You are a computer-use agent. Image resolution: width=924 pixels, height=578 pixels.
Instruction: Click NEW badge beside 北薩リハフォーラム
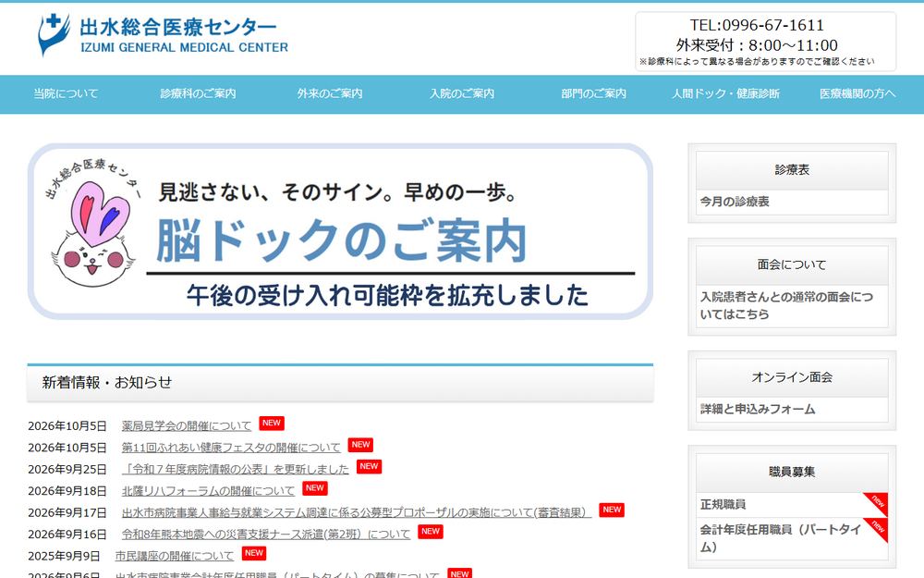315,488
